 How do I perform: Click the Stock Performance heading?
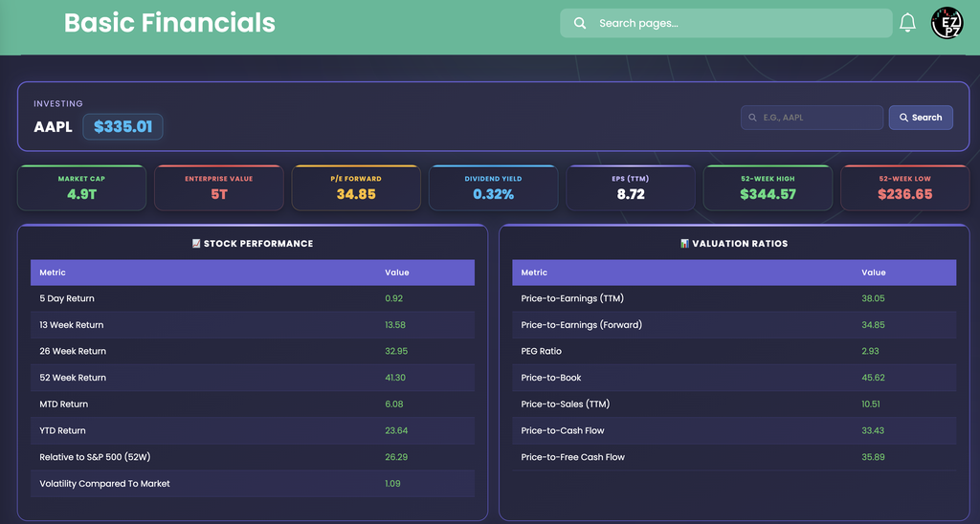(x=258, y=244)
